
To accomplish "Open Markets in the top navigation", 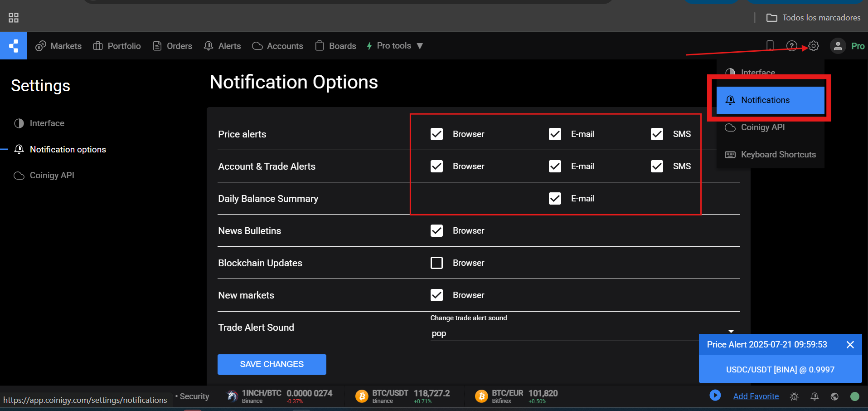I will click(58, 46).
